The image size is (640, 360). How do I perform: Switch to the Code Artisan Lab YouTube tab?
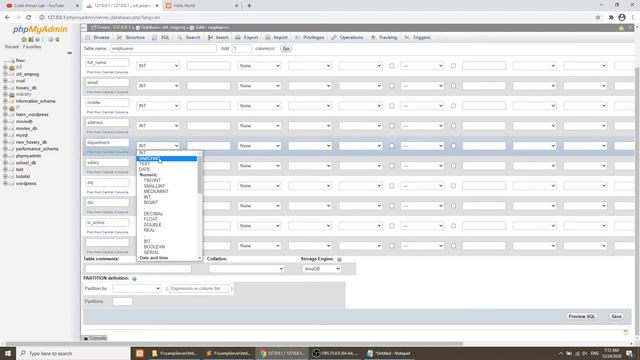[41, 6]
